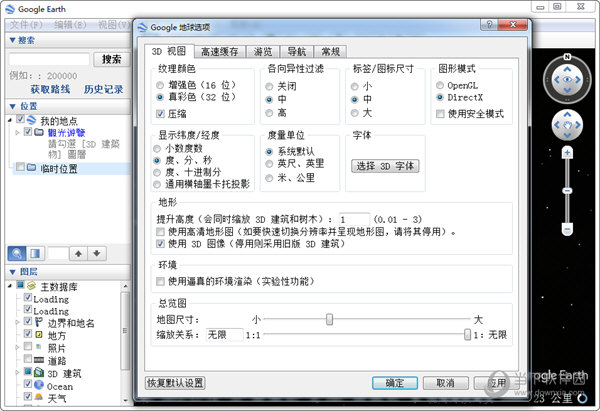Select 增强色 (16 位) texture color
Screen dimensions: 600x411
coord(160,85)
